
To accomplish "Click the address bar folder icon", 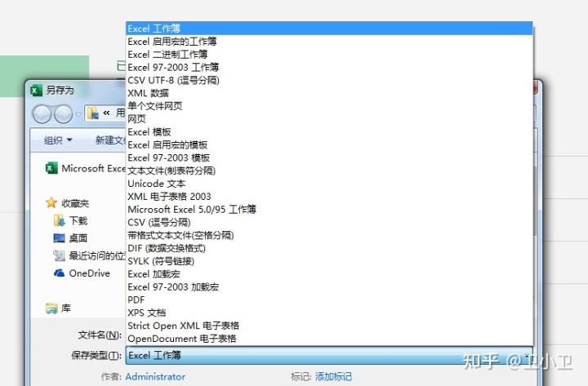I will [92, 113].
